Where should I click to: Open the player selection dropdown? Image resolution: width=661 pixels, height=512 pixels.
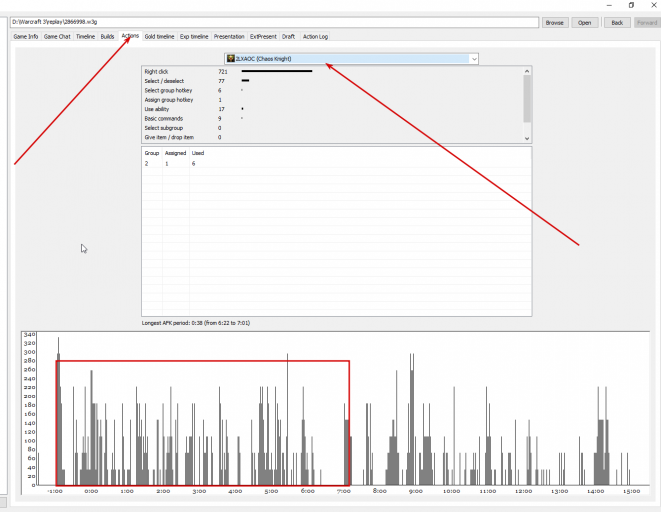(x=351, y=59)
